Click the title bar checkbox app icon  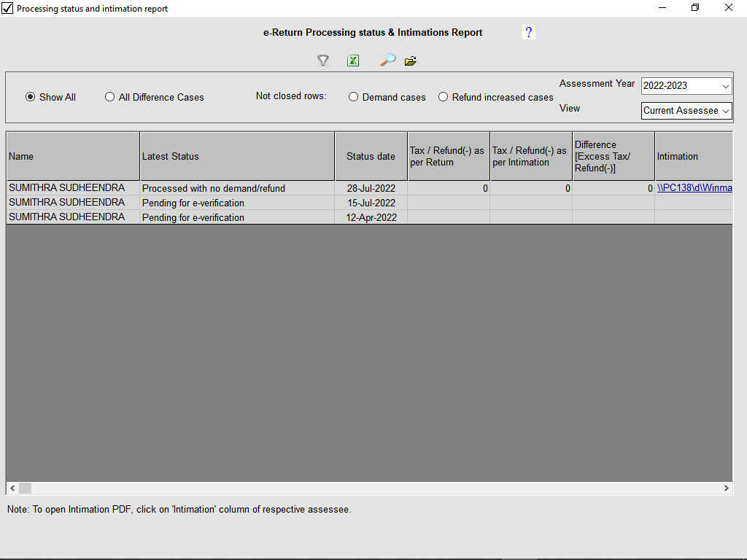click(x=7, y=8)
